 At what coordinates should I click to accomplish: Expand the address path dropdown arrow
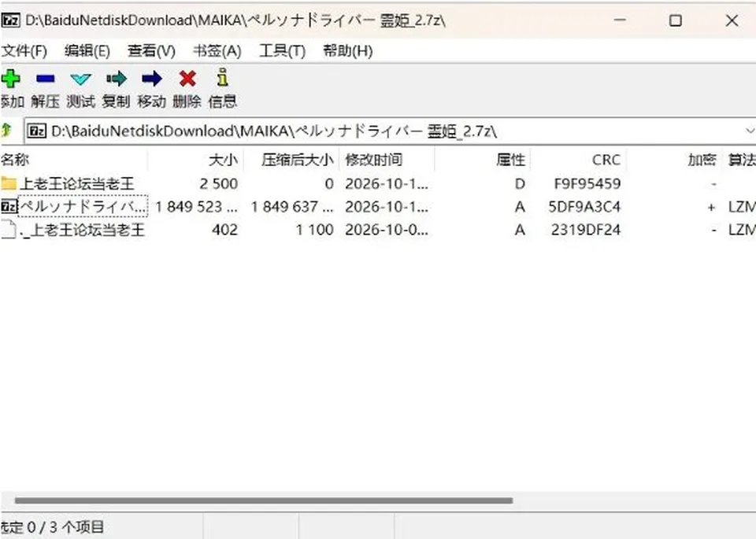(x=749, y=131)
